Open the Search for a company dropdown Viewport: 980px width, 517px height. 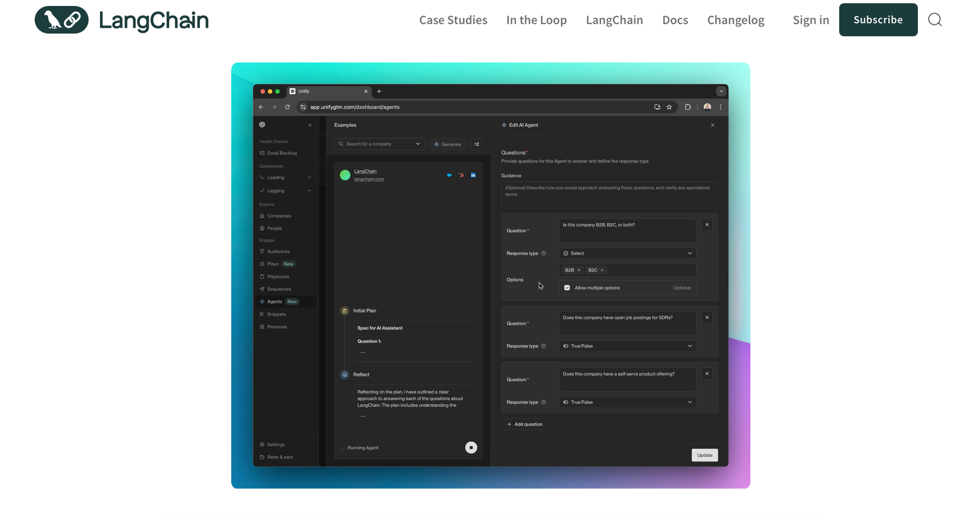click(x=379, y=144)
